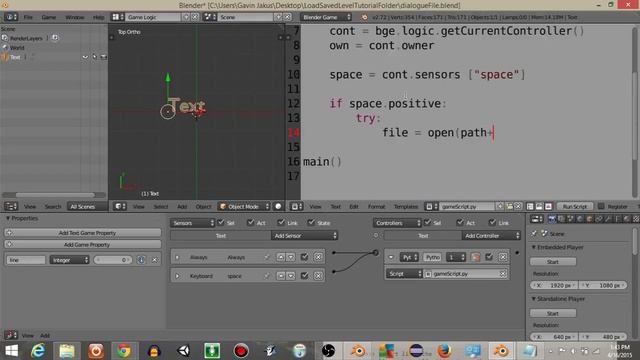The height and width of the screenshot is (360, 640).
Task: Open the File menu
Action: (28, 17)
